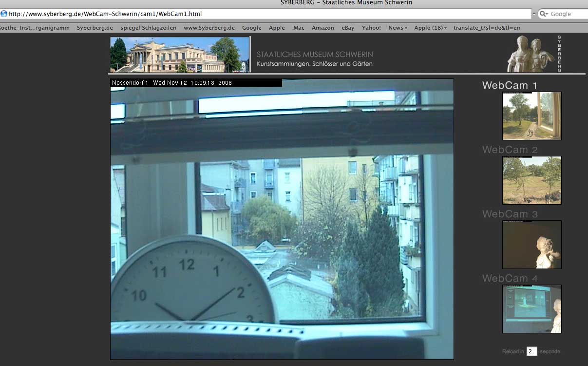
Task: Click the reload seconds input field
Action: (x=531, y=351)
